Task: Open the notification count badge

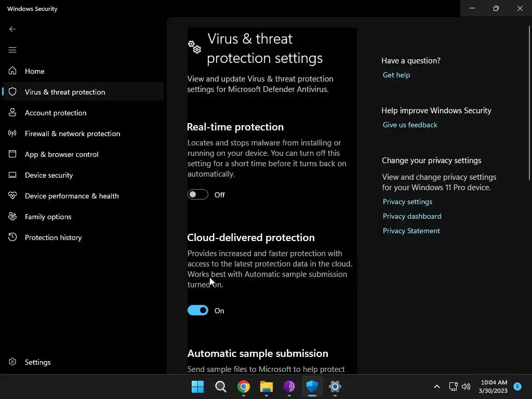Action: pyautogui.click(x=517, y=386)
